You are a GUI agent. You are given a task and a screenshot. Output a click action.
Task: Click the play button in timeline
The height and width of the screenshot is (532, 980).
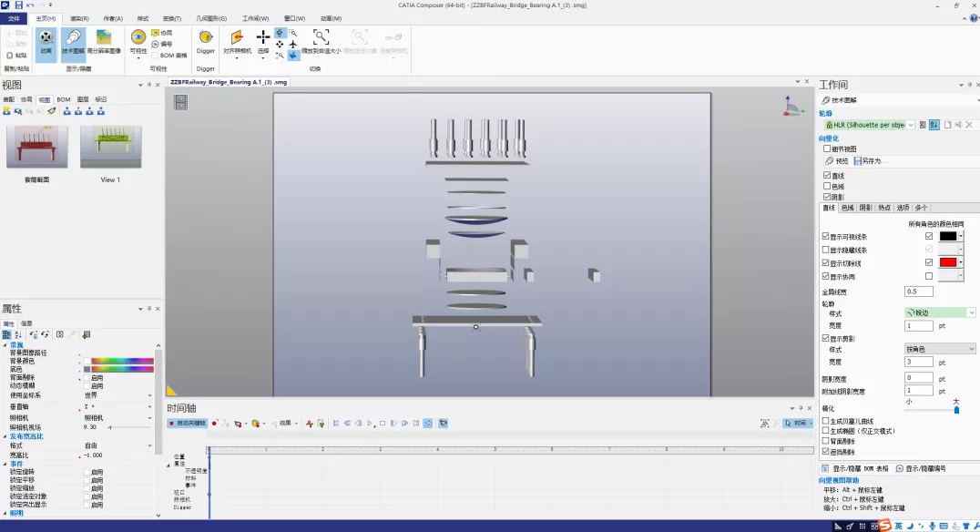click(370, 424)
